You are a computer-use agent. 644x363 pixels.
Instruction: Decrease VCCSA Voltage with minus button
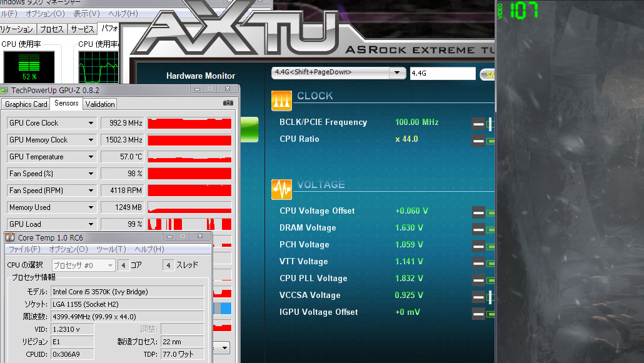[x=478, y=297]
